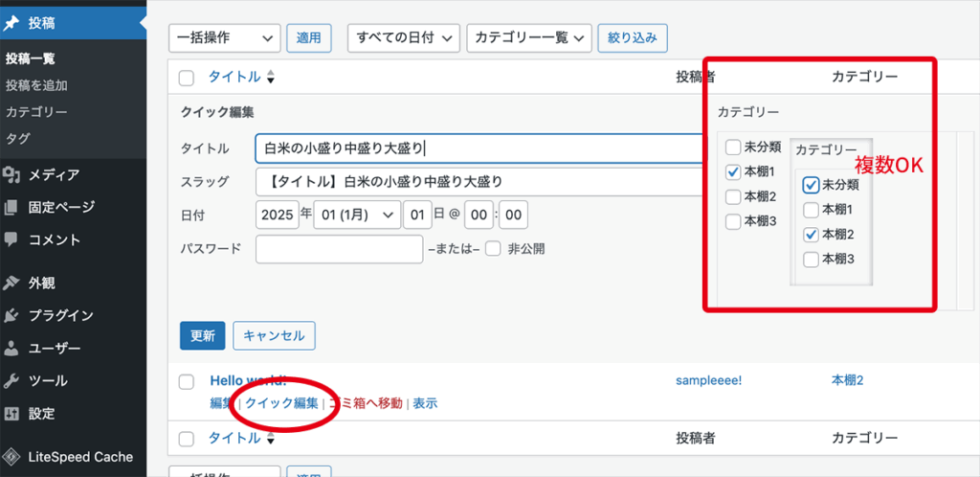Toggle the 非公開 checkbox
Screen dimensions: 980x477
tap(493, 249)
